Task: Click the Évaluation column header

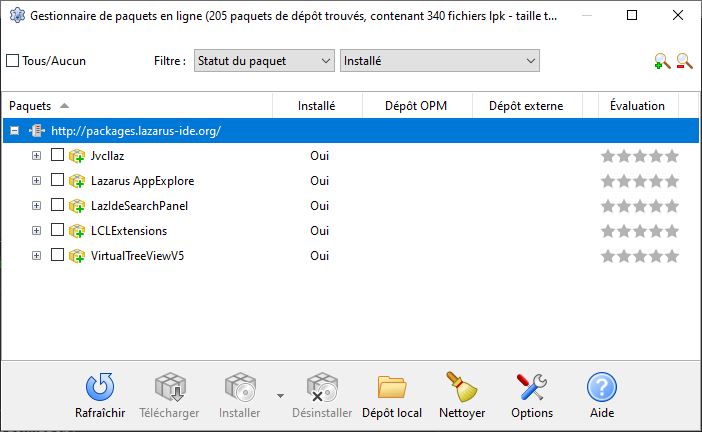Action: [637, 106]
